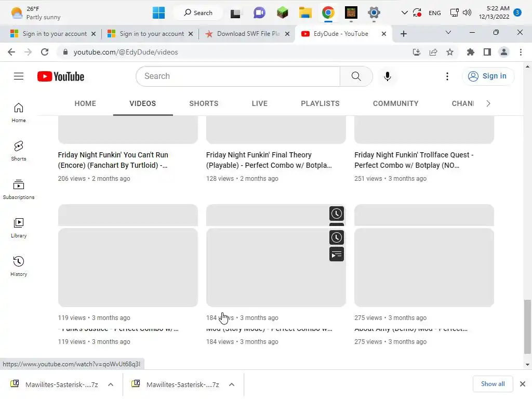View site information lock icon
The width and height of the screenshot is (532, 399).
click(65, 52)
